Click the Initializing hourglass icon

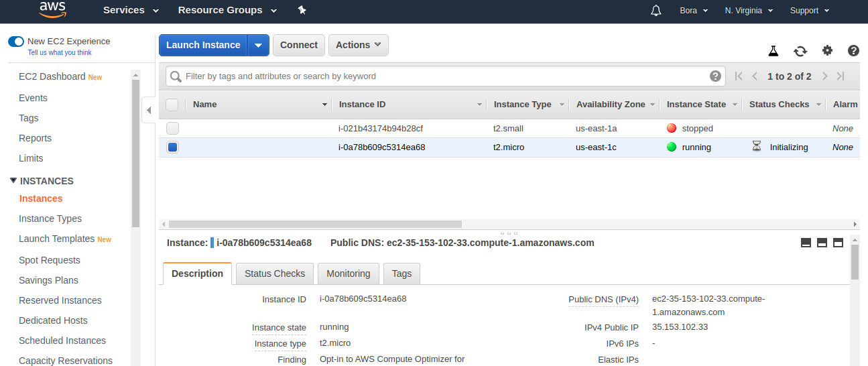point(757,147)
